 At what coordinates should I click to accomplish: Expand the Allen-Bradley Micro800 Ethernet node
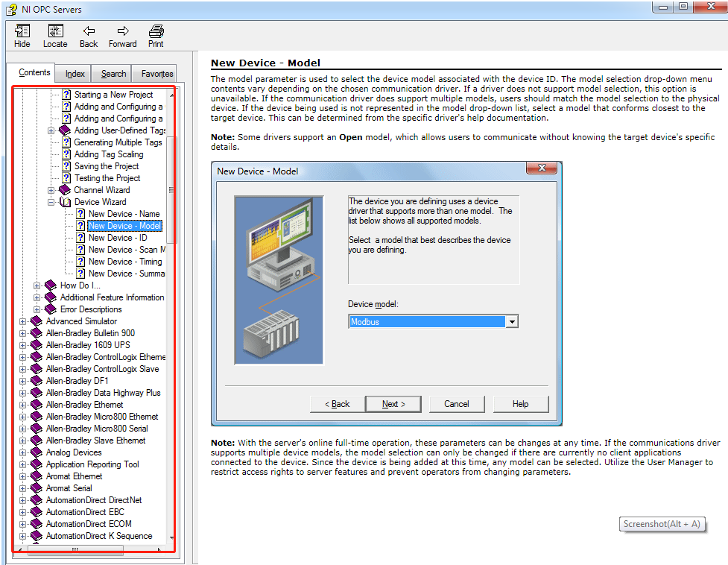(22, 417)
